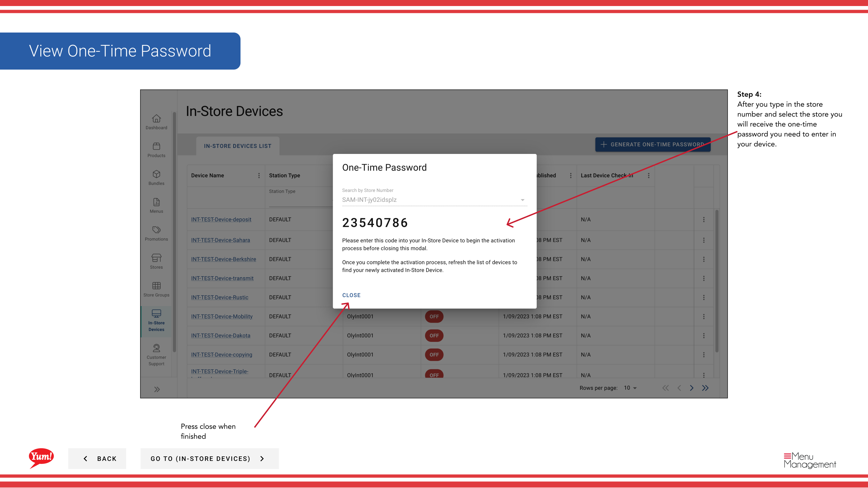Select the In-Store Devices monitor icon
This screenshot has width=868, height=488.
[x=156, y=314]
